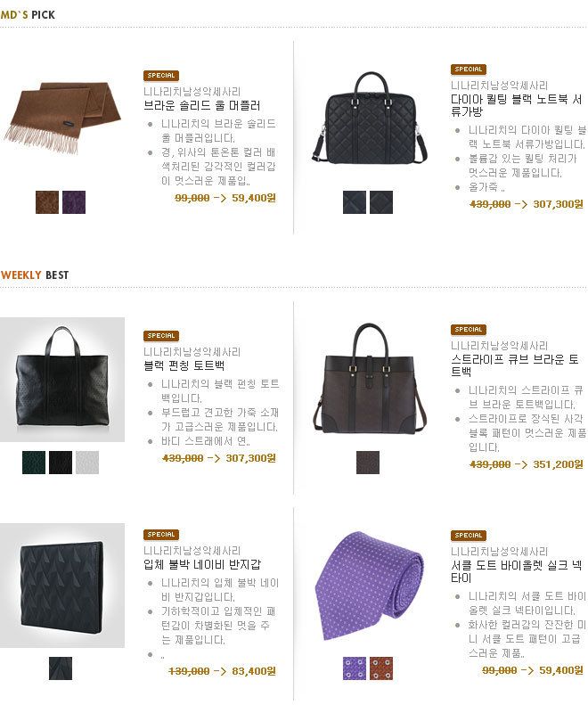588x705 pixels.
Task: Pick the purple dotted tie swatch
Action: [355, 668]
